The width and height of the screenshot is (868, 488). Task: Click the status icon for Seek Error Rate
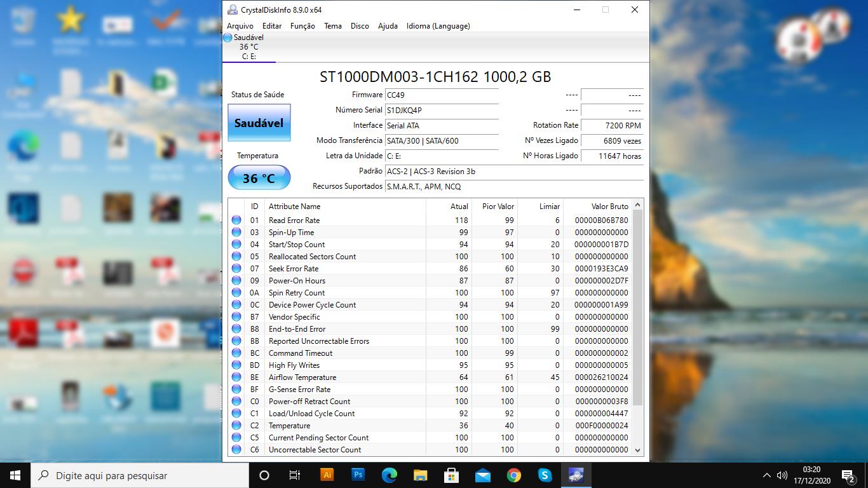point(236,269)
